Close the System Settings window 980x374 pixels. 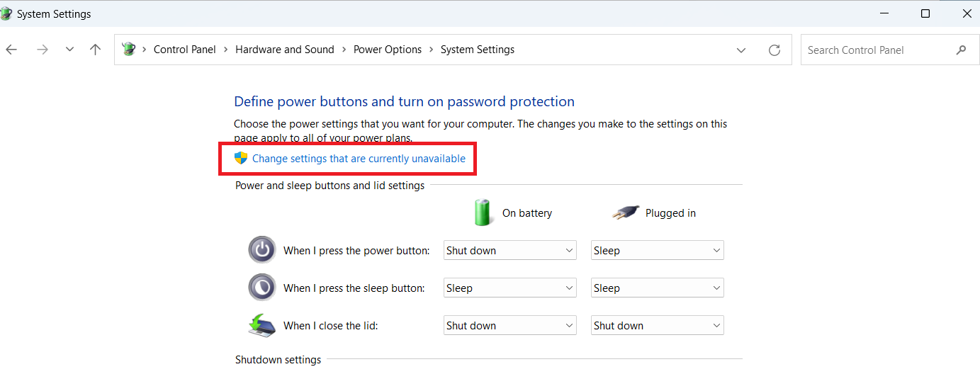coord(967,13)
